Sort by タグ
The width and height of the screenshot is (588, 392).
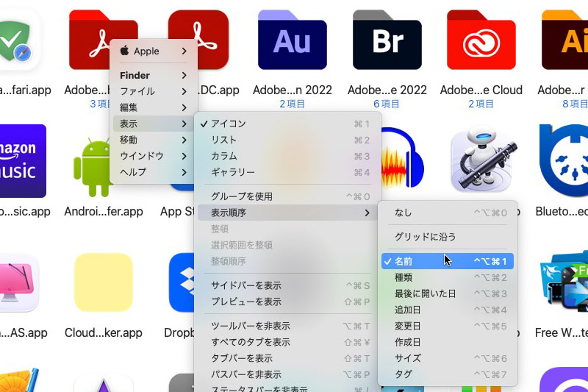(x=448, y=374)
